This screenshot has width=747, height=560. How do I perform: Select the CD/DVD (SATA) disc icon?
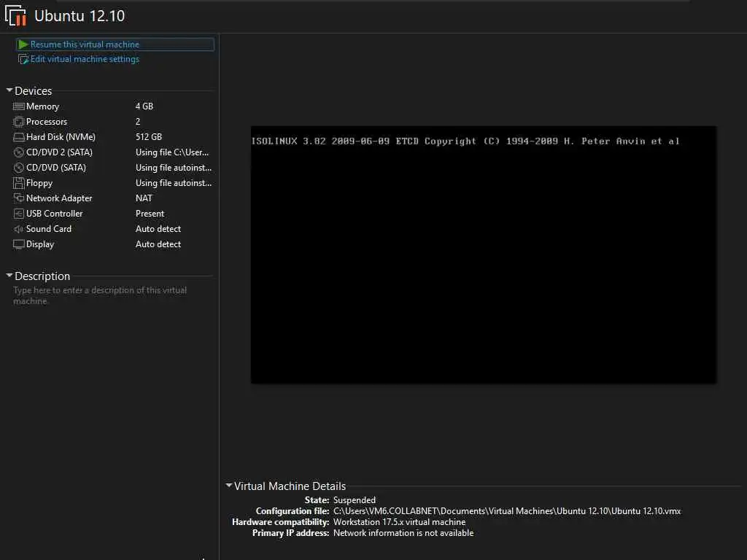coord(18,168)
